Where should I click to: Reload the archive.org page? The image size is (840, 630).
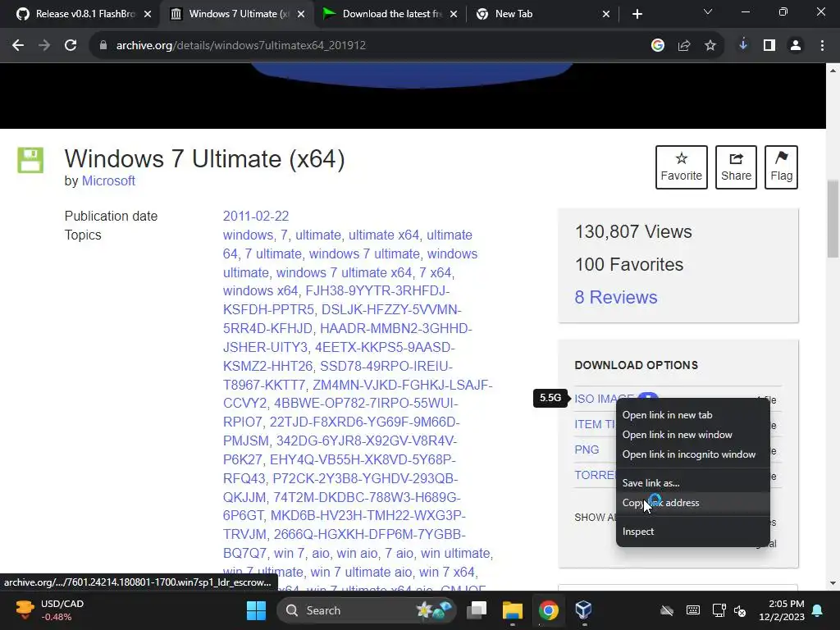point(71,46)
